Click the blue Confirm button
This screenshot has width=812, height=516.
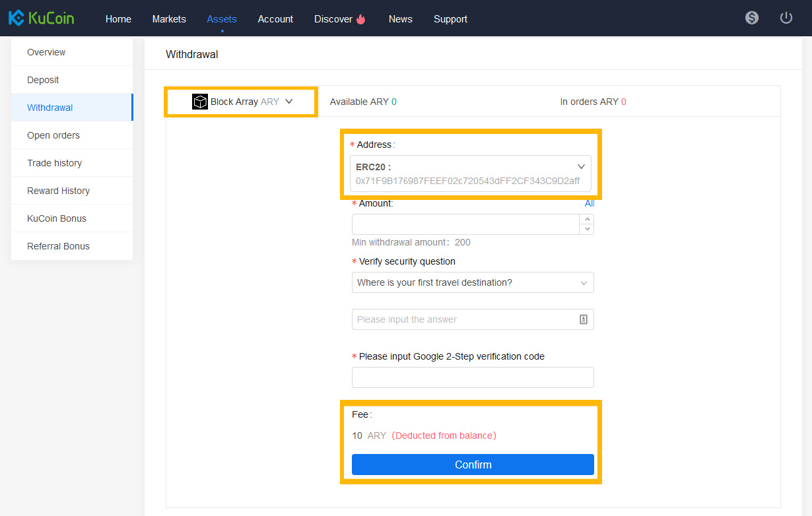pyautogui.click(x=473, y=465)
